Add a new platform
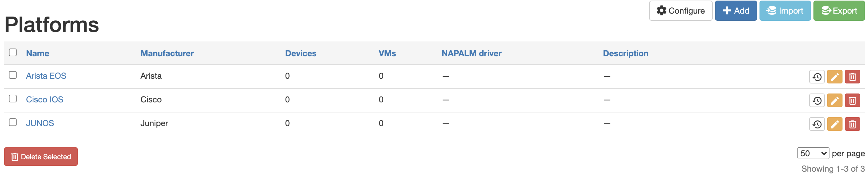Image resolution: width=868 pixels, height=174 pixels. [736, 10]
